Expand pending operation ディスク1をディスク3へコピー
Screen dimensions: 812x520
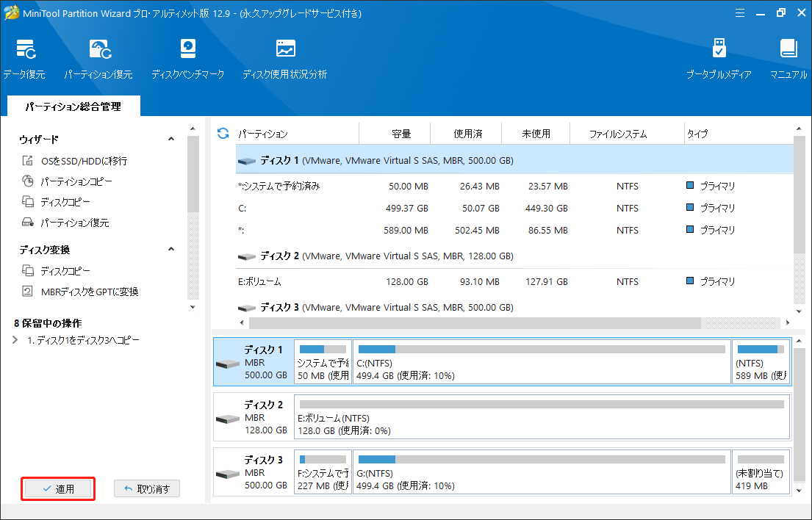point(15,340)
